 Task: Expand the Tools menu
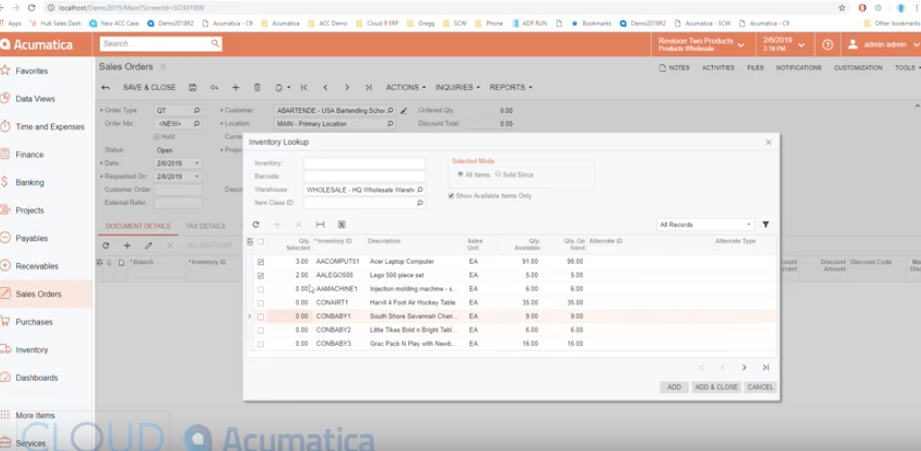[x=907, y=68]
